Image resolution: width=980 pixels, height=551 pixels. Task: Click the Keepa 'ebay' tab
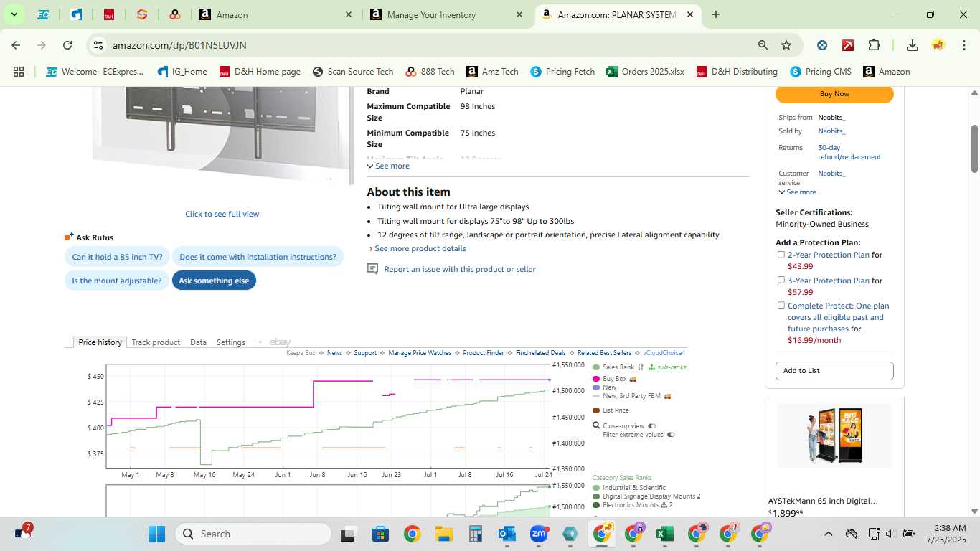pyautogui.click(x=280, y=342)
